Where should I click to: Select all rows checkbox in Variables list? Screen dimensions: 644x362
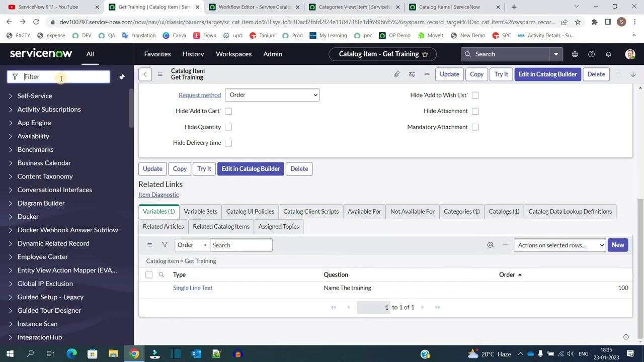(149, 275)
